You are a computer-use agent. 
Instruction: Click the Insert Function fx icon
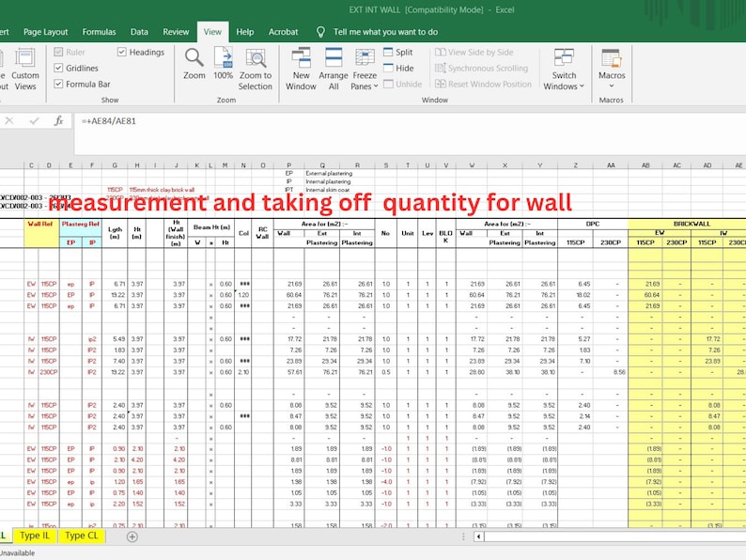tap(58, 121)
